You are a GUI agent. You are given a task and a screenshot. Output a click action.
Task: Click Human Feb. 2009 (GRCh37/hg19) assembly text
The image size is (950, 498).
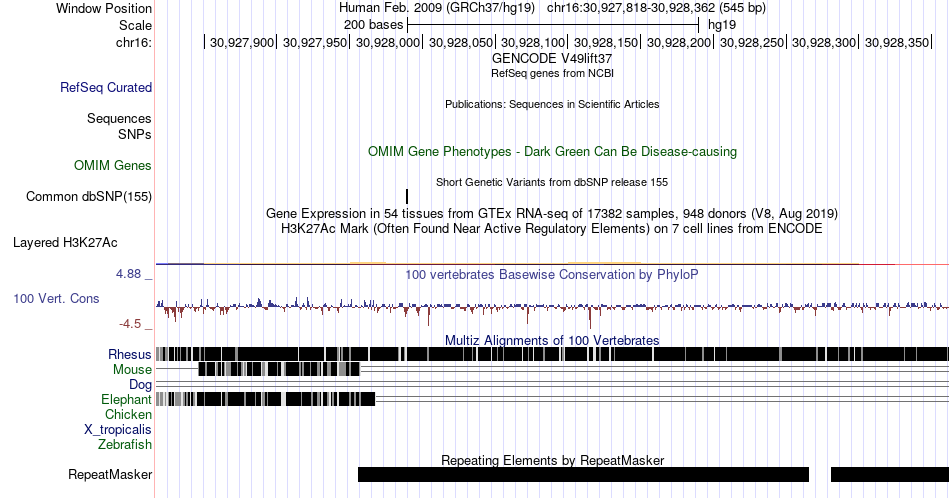point(437,8)
